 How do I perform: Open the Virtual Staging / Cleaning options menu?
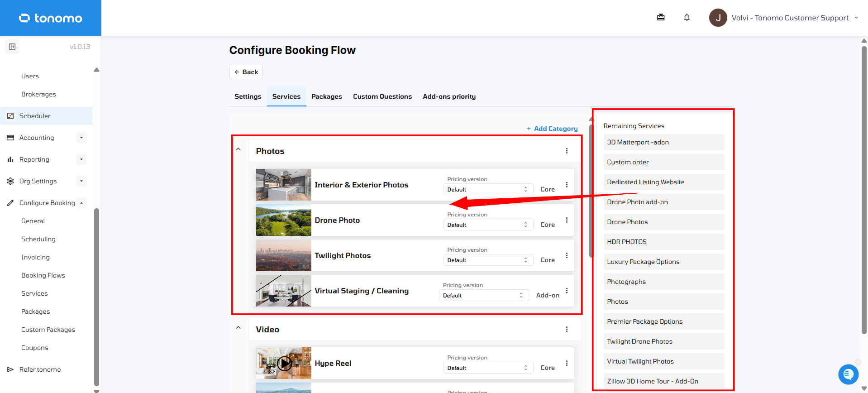pyautogui.click(x=567, y=291)
